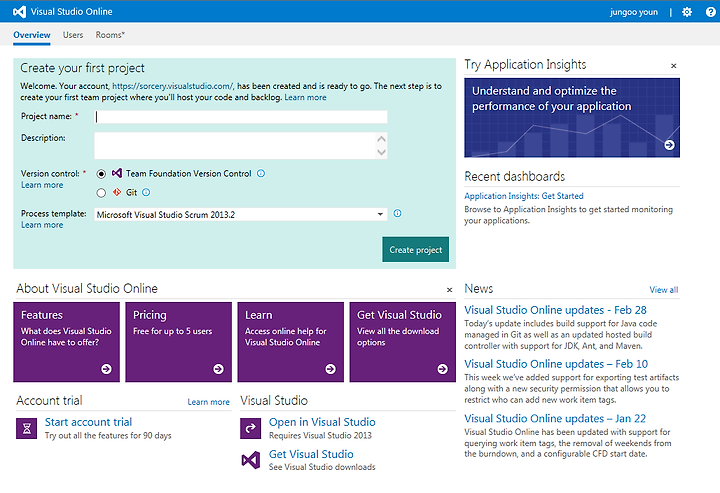Viewport: 720px width, 493px height.
Task: Open the Get Visual Studio tile
Action: click(x=403, y=342)
